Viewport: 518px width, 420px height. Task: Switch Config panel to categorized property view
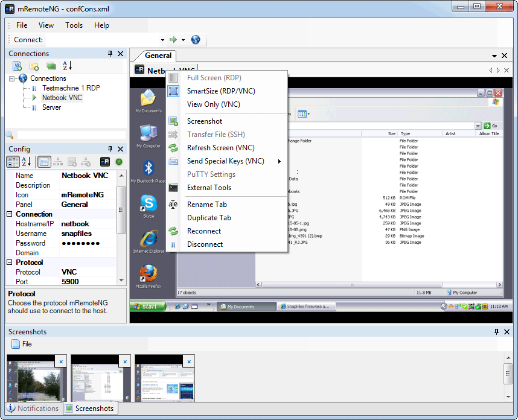[x=12, y=161]
